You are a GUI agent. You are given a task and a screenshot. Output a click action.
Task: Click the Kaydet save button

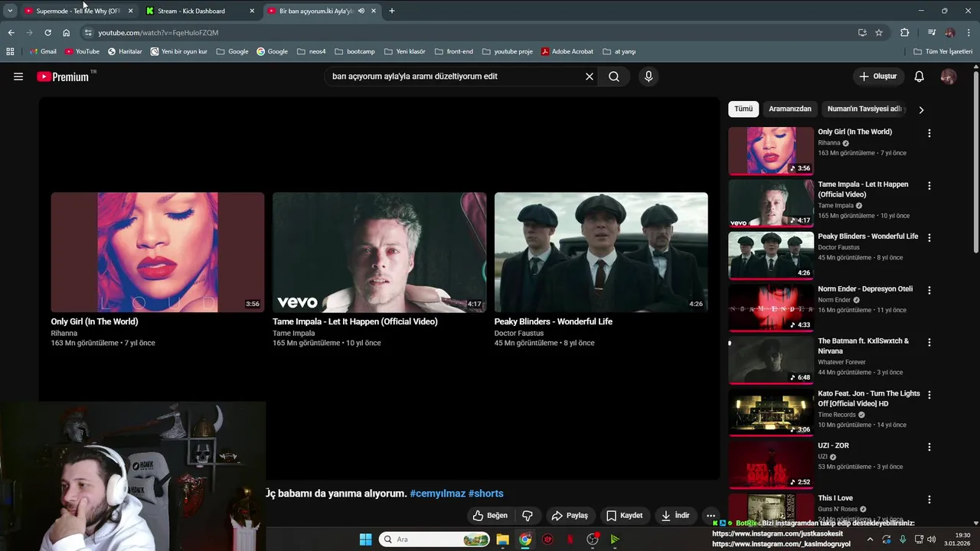[624, 516]
